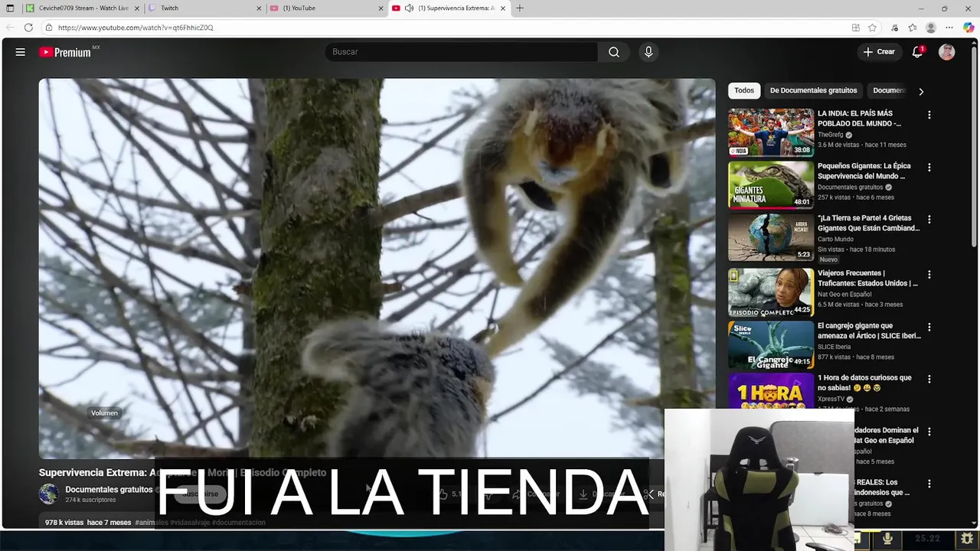Open options for Viajeros Frecuentes video
The height and width of the screenshot is (551, 980).
point(929,274)
